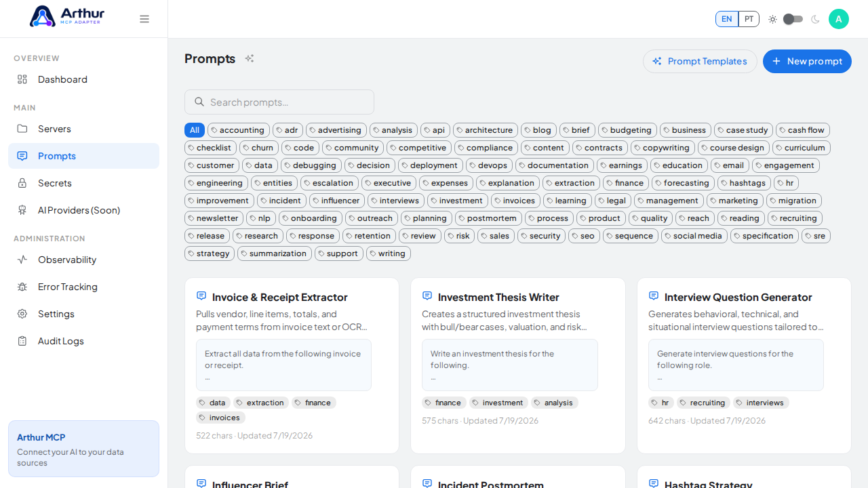868x488 pixels.
Task: Toggle the light/dark theme switch
Action: pyautogui.click(x=793, y=19)
